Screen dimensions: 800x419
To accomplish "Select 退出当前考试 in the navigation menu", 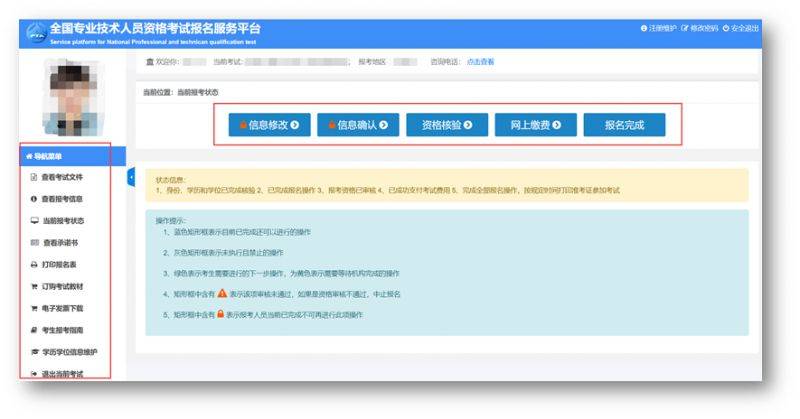I will pos(69,374).
